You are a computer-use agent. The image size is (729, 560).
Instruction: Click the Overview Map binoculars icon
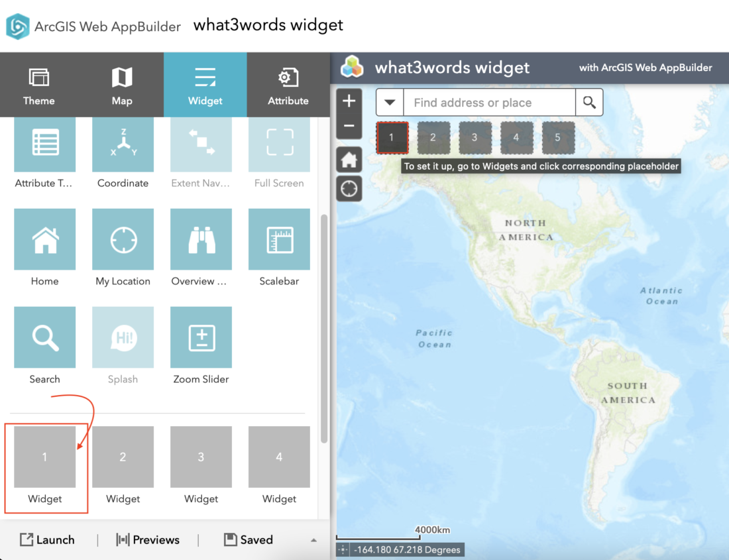[x=201, y=239]
